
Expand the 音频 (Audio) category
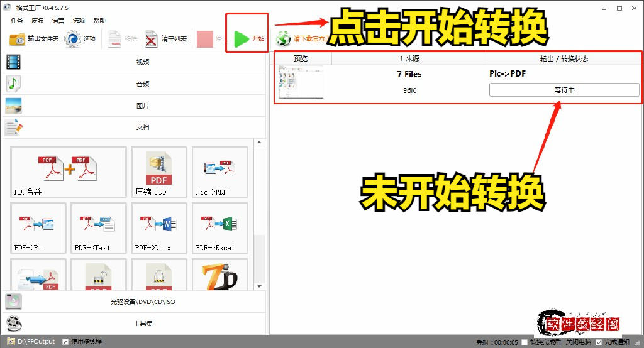134,84
